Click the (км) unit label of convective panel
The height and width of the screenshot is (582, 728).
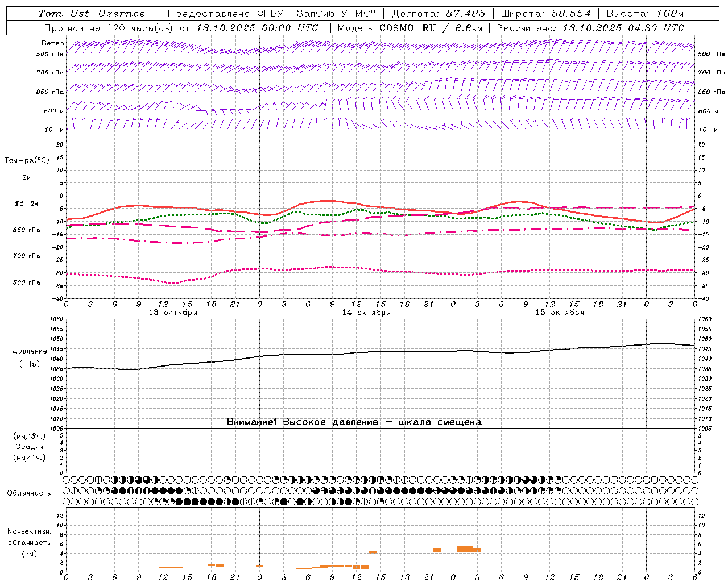click(x=30, y=554)
